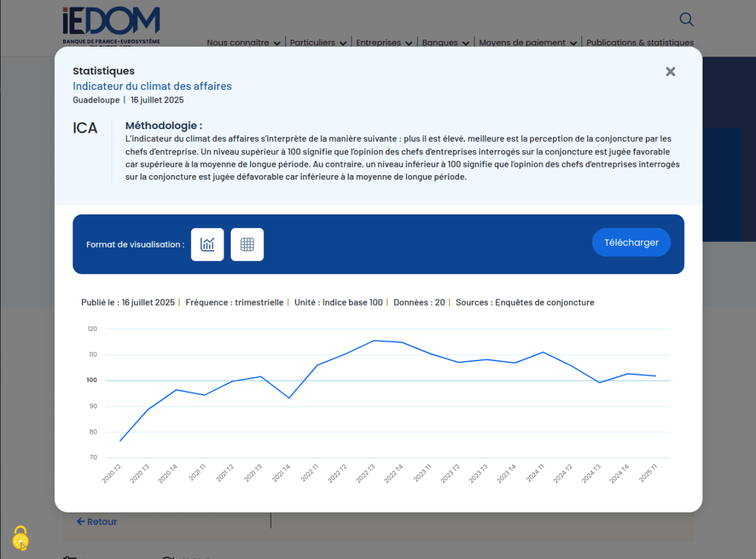756x559 pixels.
Task: Open the cookie lock icon settings
Action: point(21,538)
